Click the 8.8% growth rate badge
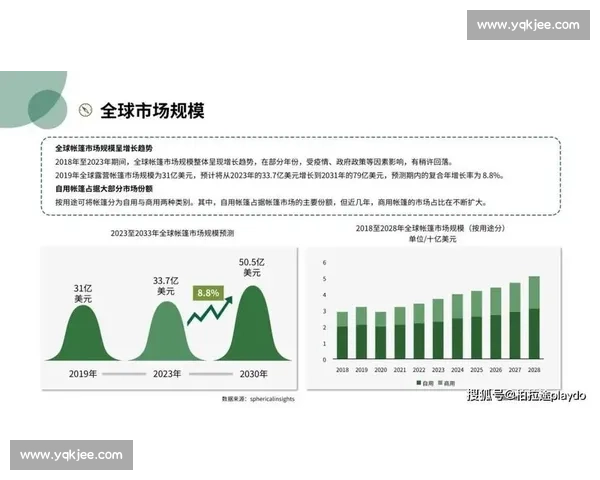 click(x=208, y=293)
